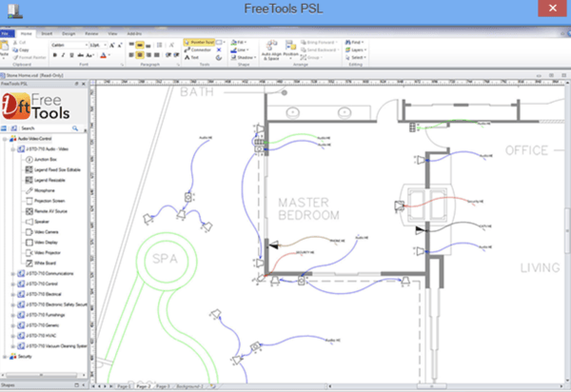Click Bring Forward button

pyautogui.click(x=319, y=42)
